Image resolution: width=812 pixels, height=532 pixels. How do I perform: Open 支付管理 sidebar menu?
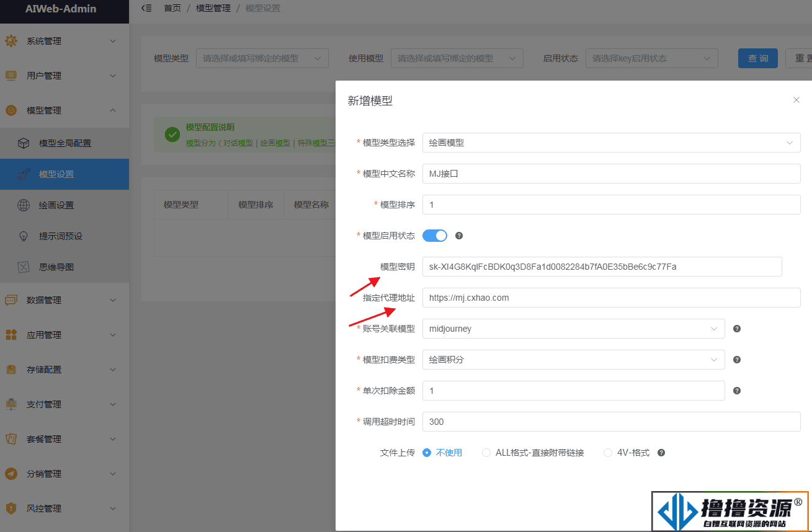(65, 404)
